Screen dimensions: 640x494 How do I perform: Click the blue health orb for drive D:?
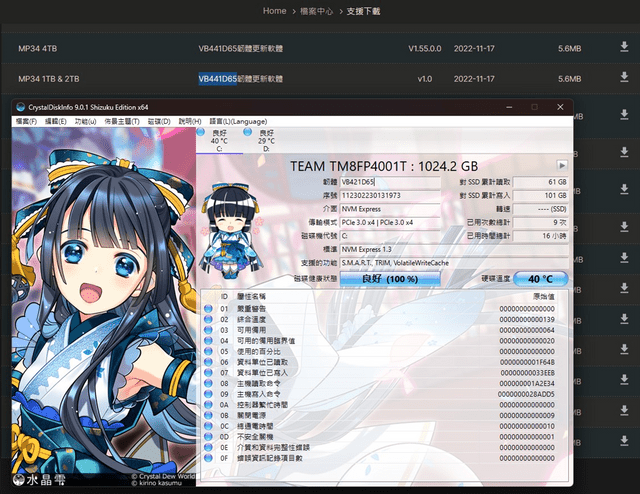(247, 132)
